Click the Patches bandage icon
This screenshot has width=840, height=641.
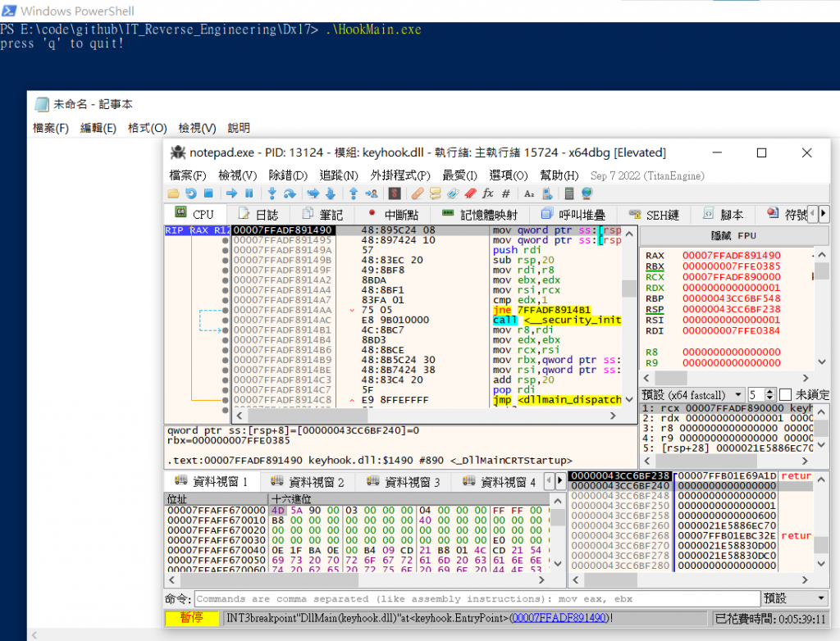[418, 193]
